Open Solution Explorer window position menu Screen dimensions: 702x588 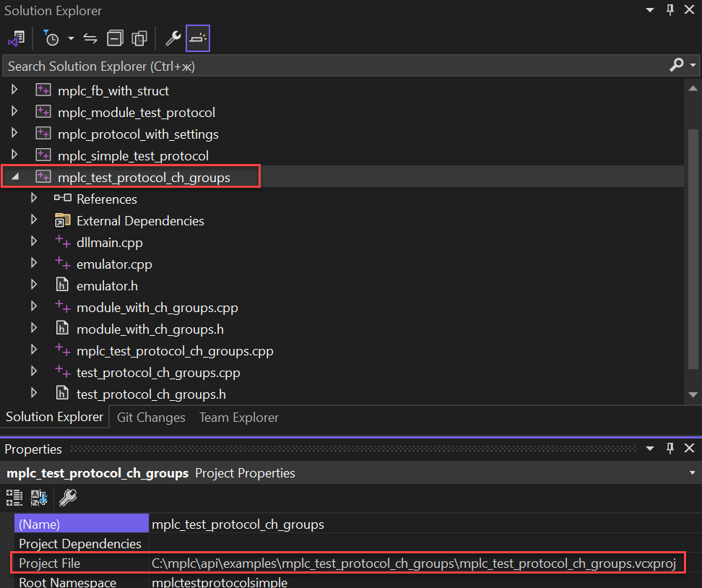pyautogui.click(x=650, y=10)
